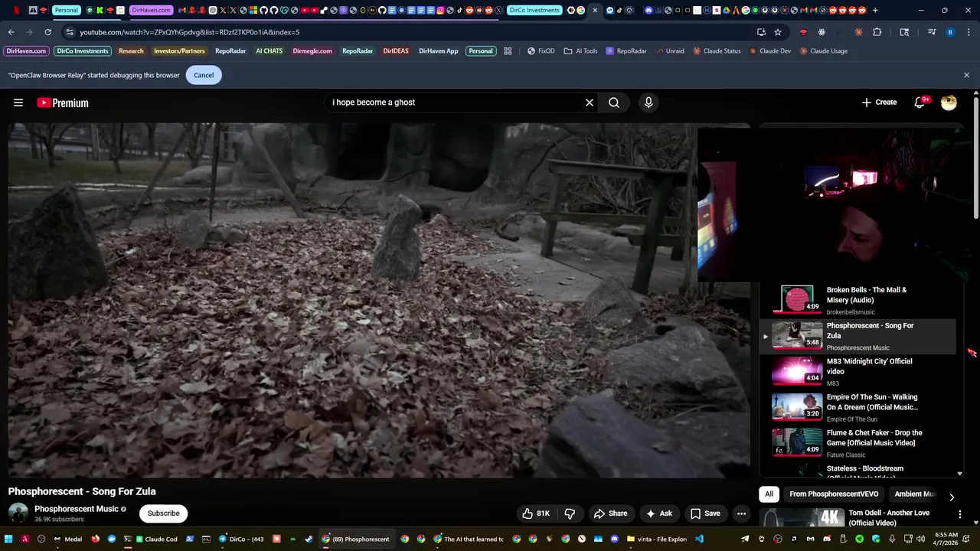The width and height of the screenshot is (980, 551).
Task: Dismiss the debugging notification bar
Action: point(966,75)
